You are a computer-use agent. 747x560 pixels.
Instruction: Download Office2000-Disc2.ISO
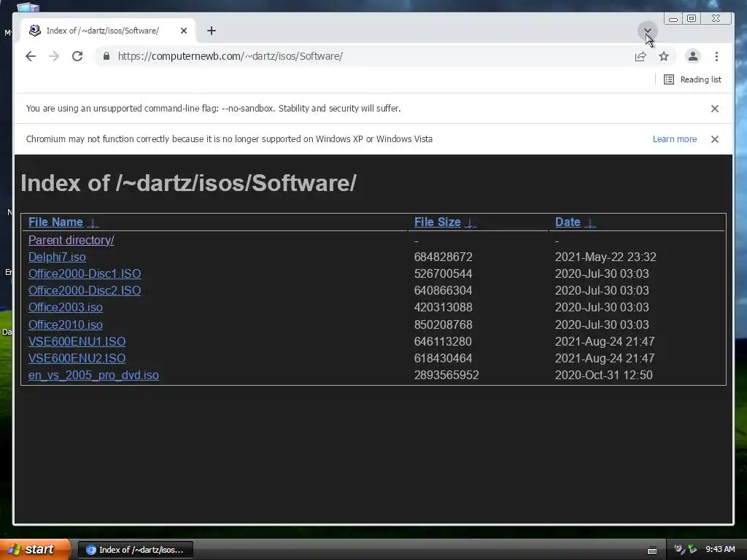click(x=85, y=290)
